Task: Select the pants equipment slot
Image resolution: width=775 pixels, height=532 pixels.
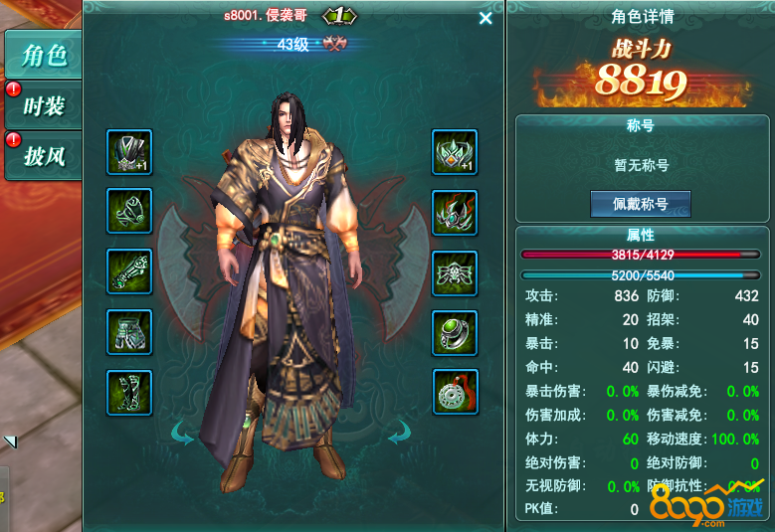Action: 129,332
